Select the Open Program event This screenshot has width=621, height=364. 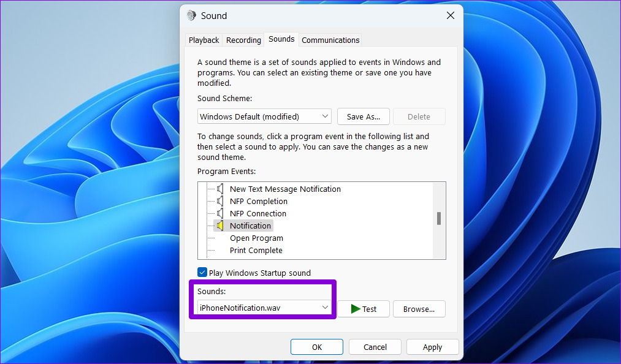[x=256, y=238]
